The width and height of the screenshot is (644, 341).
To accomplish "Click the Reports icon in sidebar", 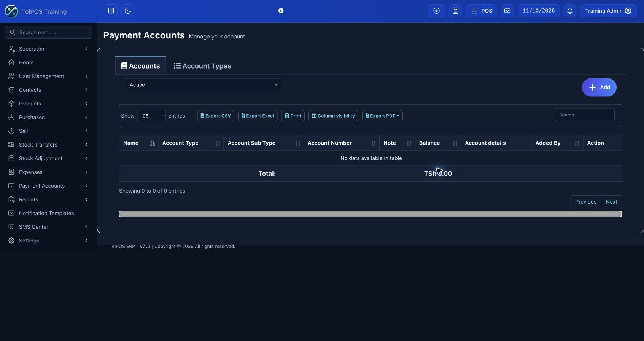I will click(x=11, y=199).
